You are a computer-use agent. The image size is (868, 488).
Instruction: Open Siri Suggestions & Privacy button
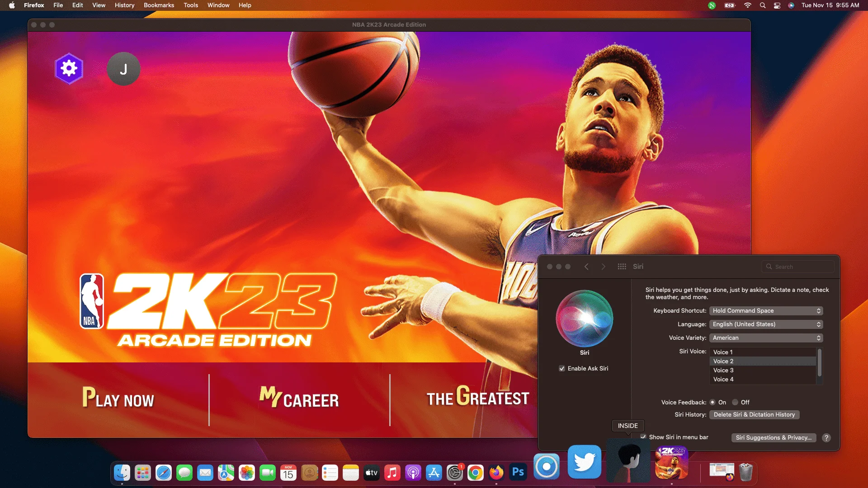click(774, 438)
